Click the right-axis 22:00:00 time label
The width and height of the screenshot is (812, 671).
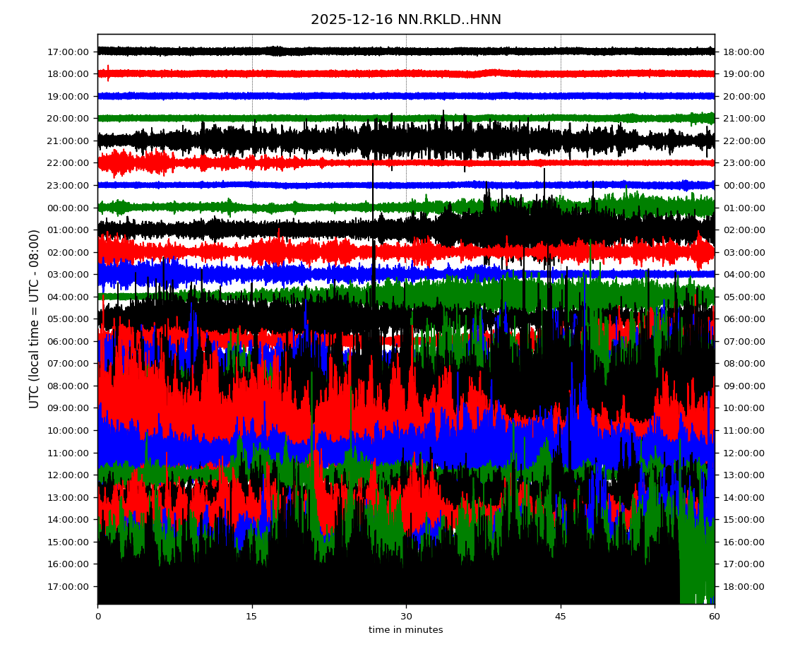point(744,141)
